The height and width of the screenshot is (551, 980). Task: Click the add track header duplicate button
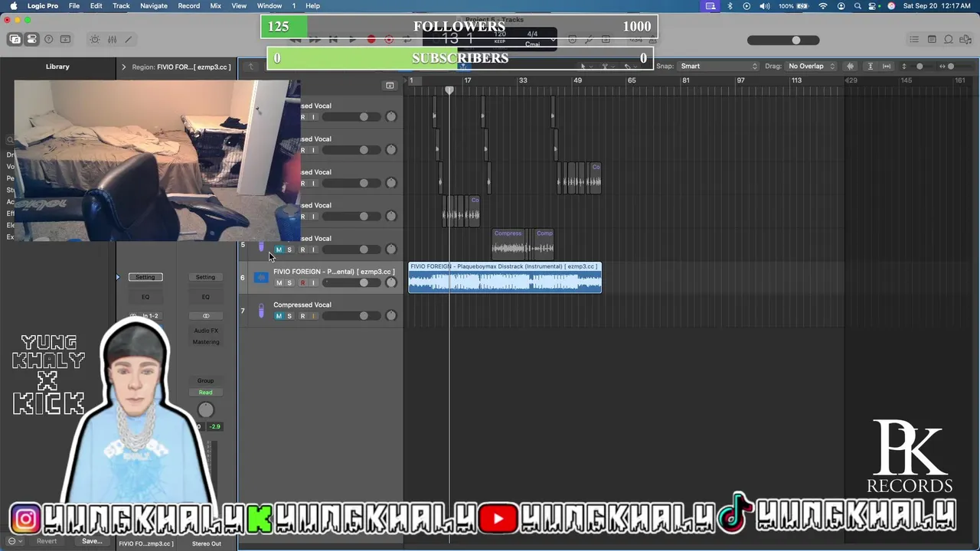pos(390,85)
